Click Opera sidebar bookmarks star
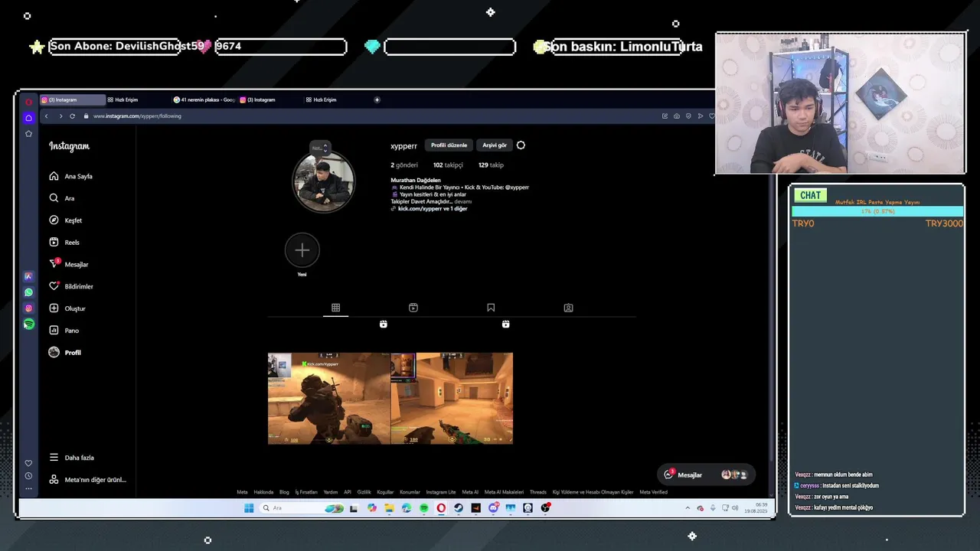Screen dimensions: 980x551 tap(28, 134)
